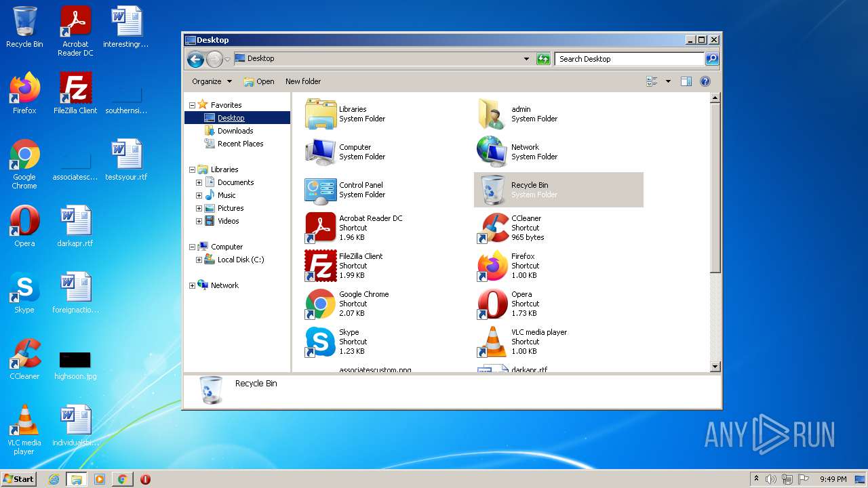
Task: Click the Explorer Back navigation button
Action: [195, 59]
